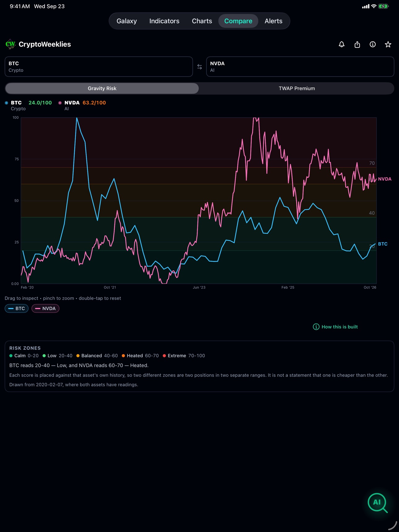Tap the BTC 24.0/100 score readout
The height and width of the screenshot is (532, 399).
[x=40, y=103]
